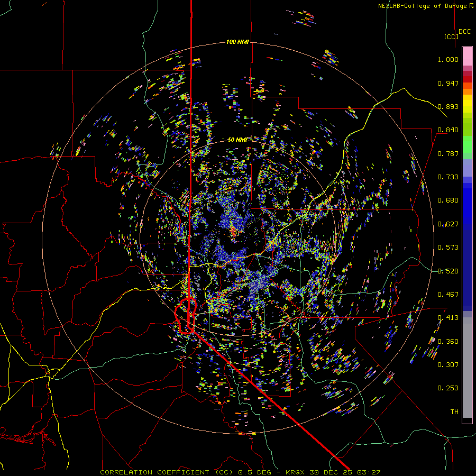The image size is (476, 476).
Task: Click the 0.253 scale value
Action: click(x=448, y=388)
